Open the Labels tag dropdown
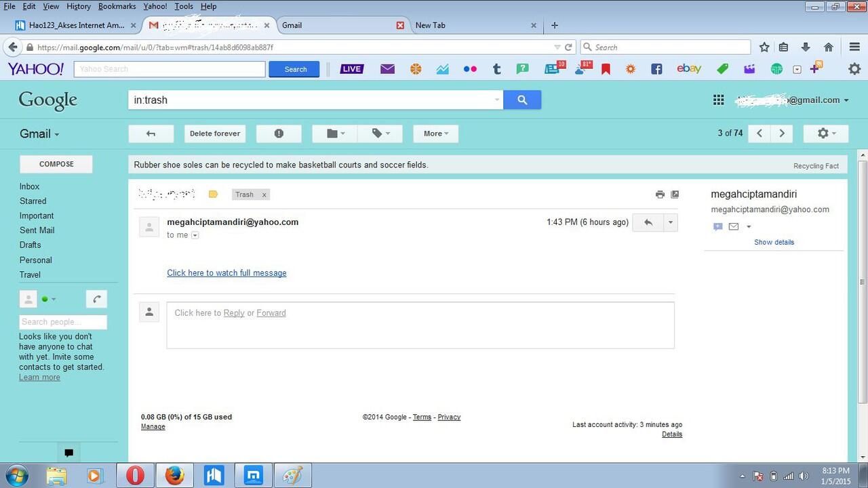 [380, 134]
